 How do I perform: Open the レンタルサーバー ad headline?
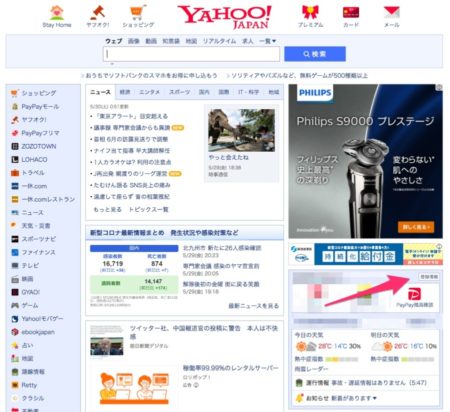point(230,368)
